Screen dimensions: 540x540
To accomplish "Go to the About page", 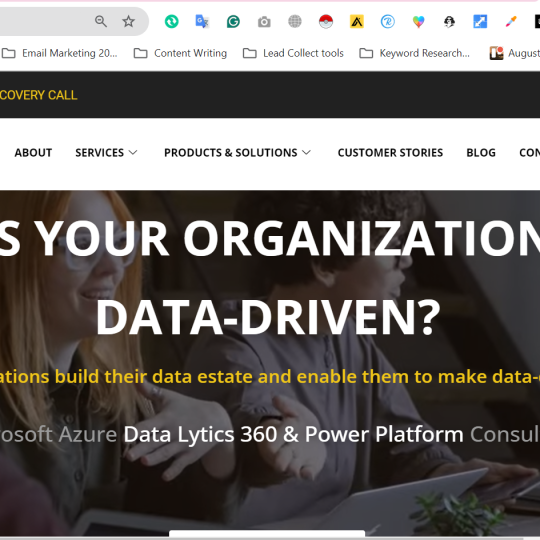I will 33,153.
